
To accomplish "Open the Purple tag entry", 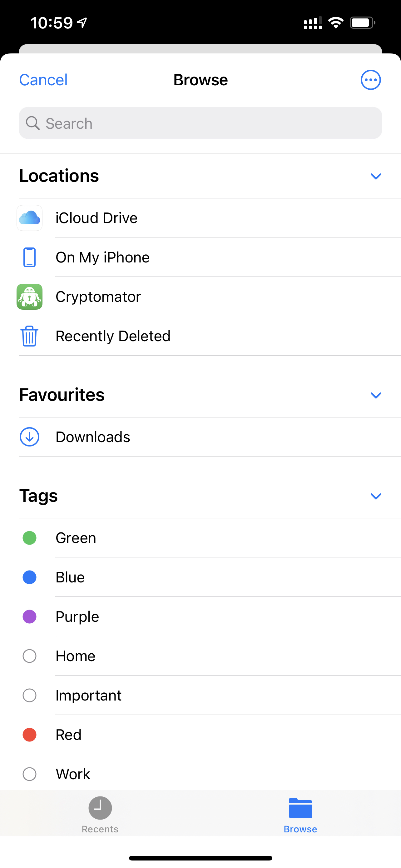I will click(77, 617).
